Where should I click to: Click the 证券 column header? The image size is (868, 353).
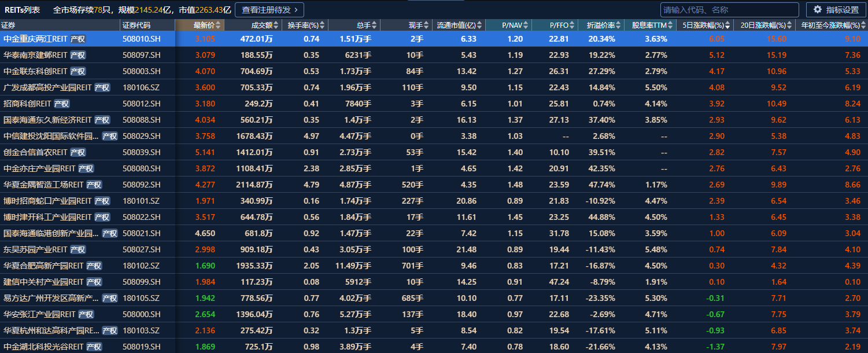click(60, 25)
